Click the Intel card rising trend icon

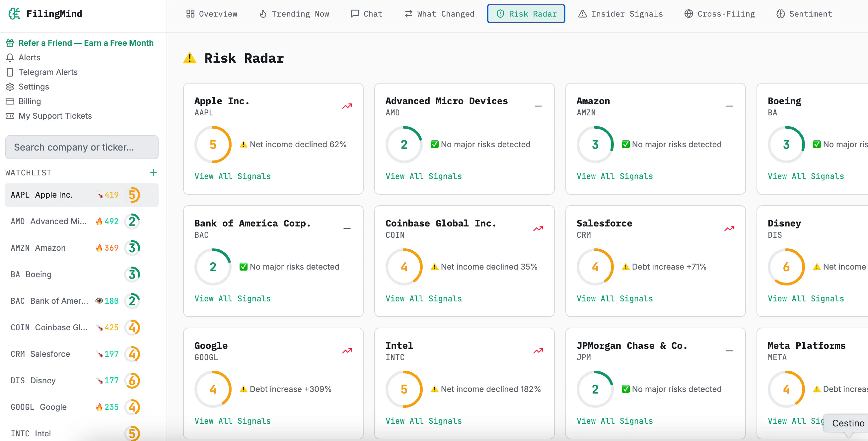click(538, 350)
